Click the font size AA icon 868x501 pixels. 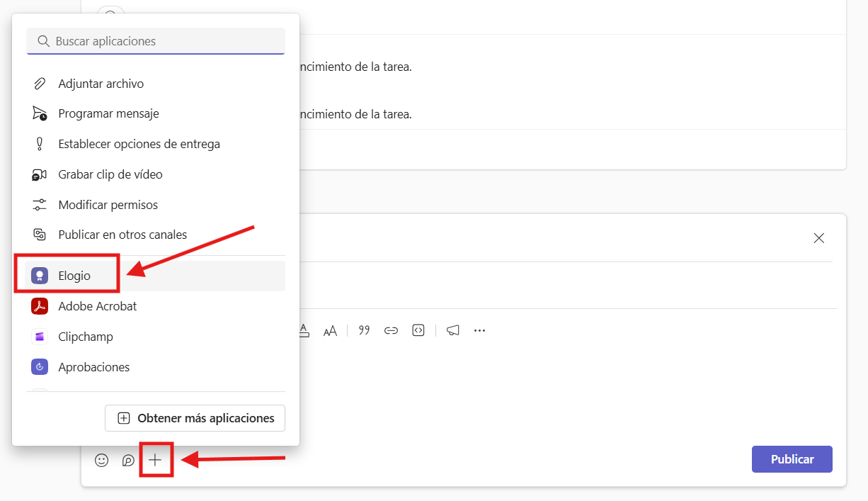pyautogui.click(x=330, y=331)
